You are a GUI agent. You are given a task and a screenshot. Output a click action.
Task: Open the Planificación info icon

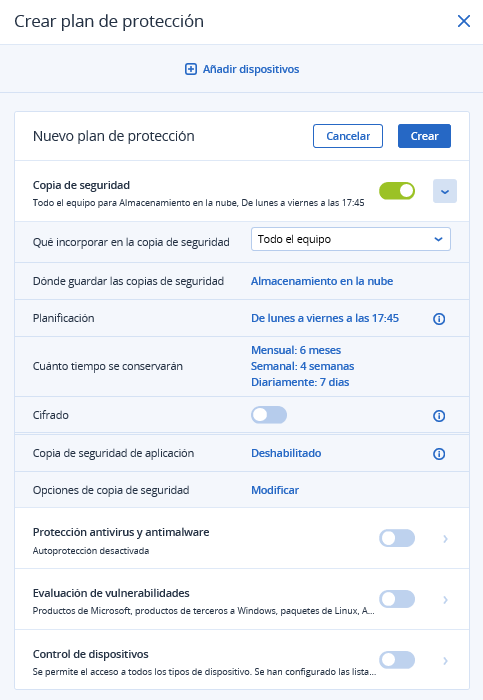(439, 319)
